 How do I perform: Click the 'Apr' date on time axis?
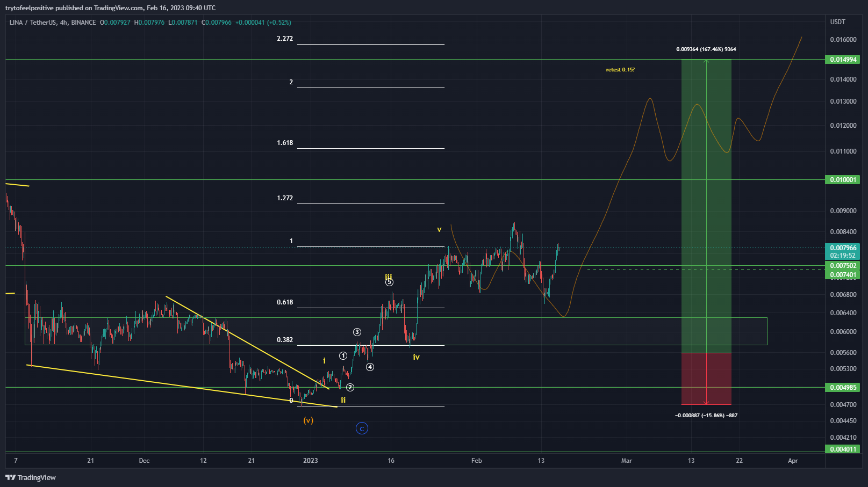(793, 461)
